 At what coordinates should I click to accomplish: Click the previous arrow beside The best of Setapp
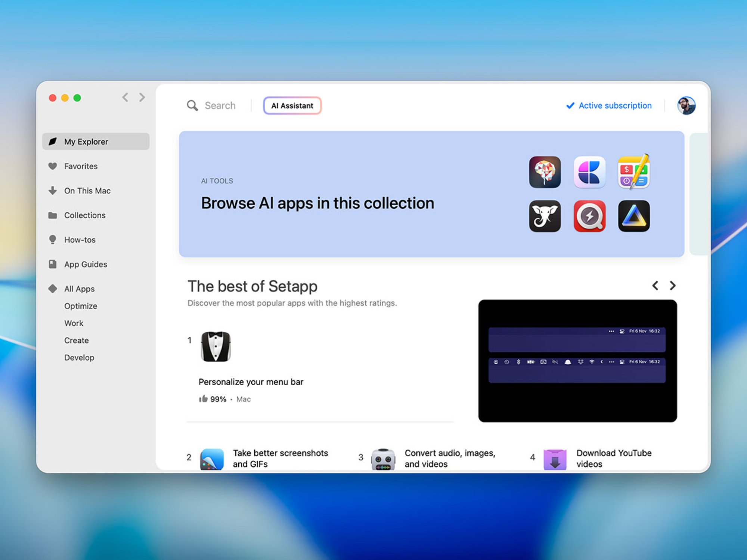tap(655, 286)
